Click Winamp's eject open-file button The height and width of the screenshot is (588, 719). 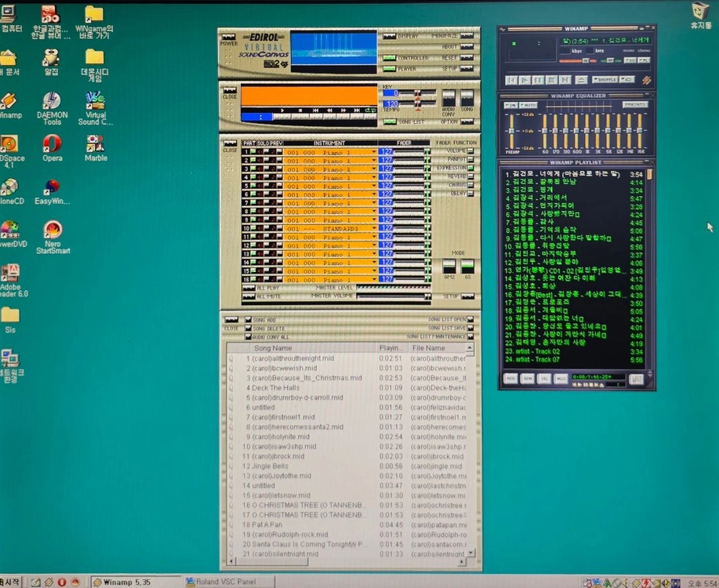pyautogui.click(x=581, y=80)
